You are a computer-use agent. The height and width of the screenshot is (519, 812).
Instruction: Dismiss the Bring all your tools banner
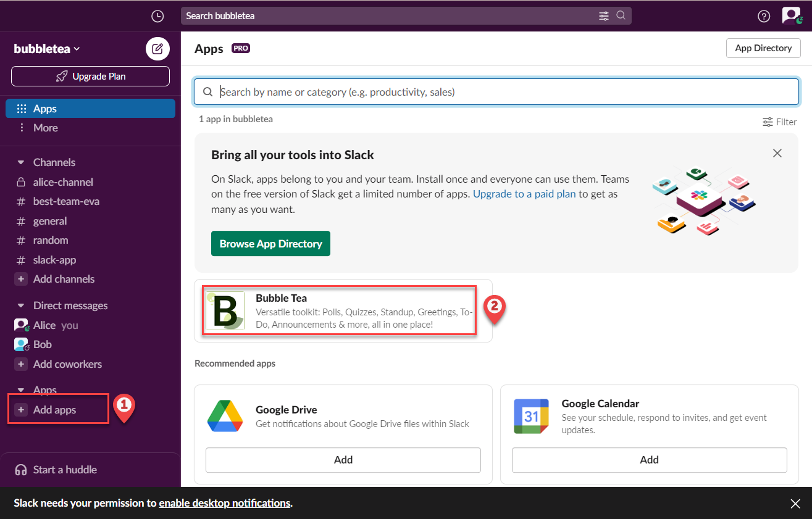[777, 153]
